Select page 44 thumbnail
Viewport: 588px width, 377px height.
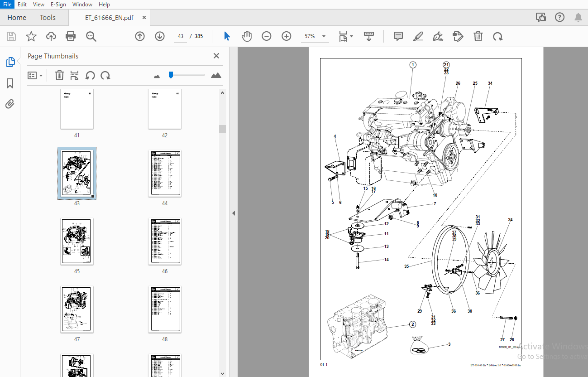(x=165, y=174)
